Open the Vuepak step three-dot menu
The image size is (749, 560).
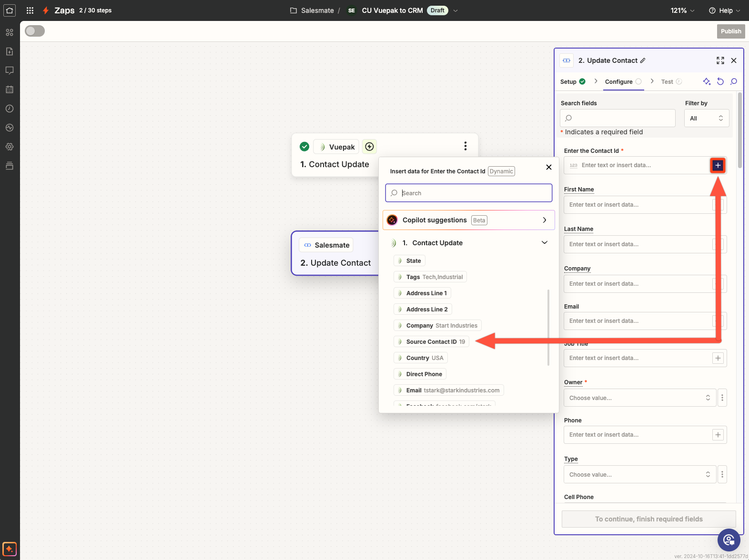click(465, 146)
